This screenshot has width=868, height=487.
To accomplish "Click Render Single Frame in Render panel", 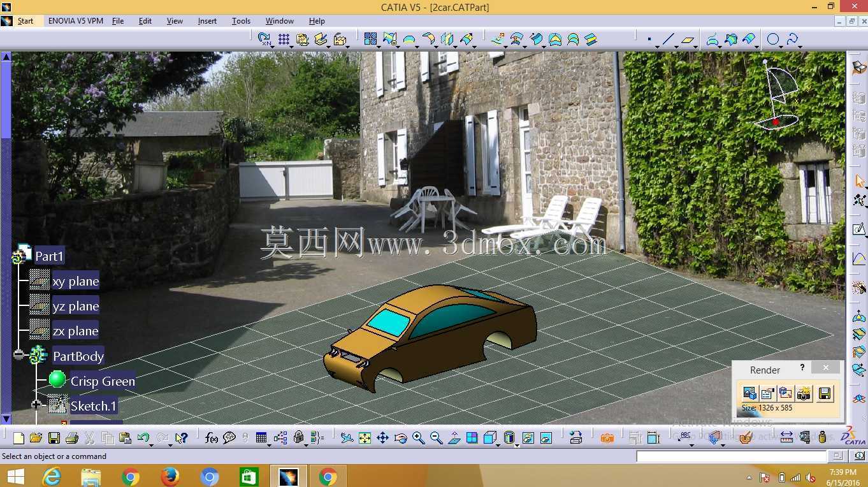I will pos(749,393).
